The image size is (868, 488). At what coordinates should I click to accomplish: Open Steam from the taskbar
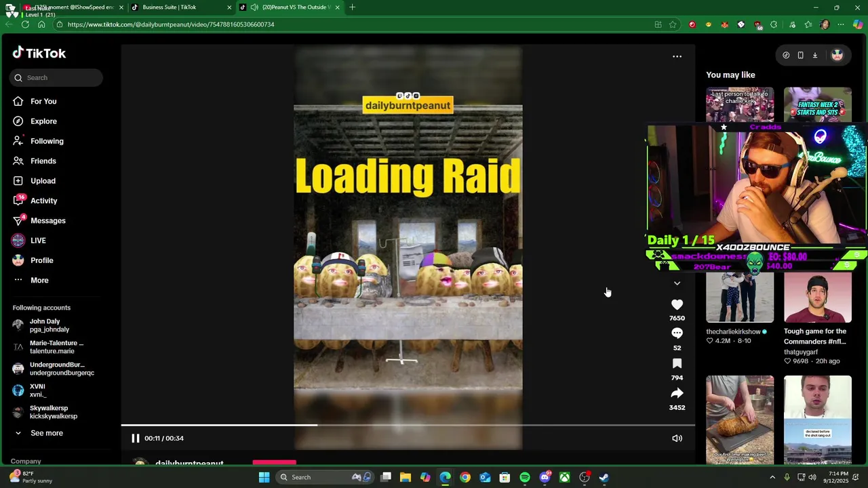(604, 477)
